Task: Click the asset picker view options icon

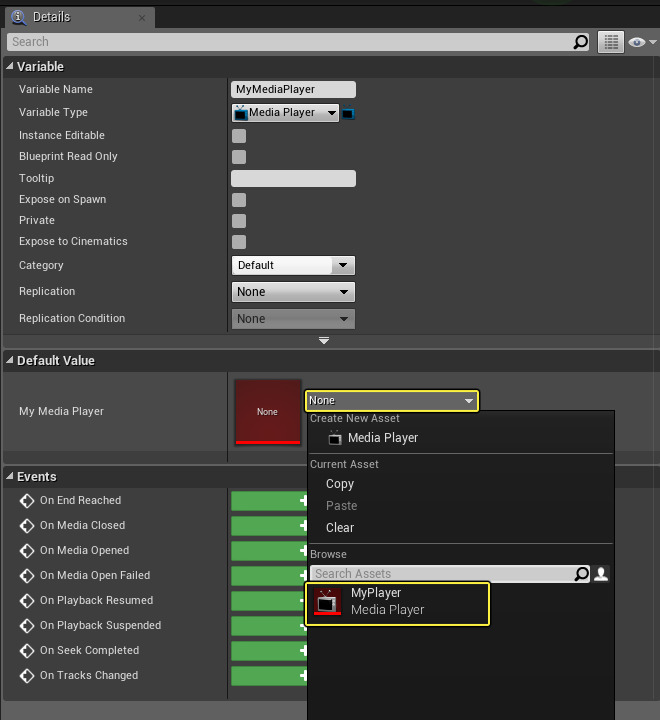Action: 601,574
